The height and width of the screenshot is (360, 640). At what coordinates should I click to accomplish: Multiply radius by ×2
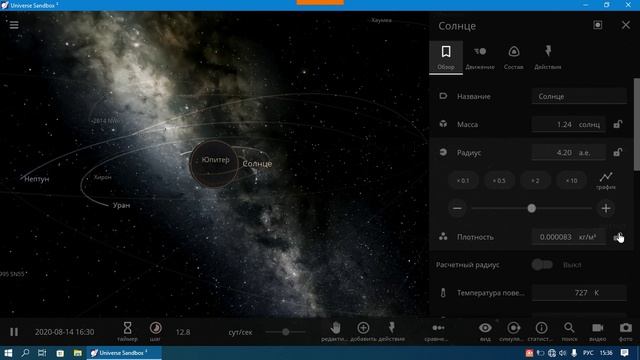(535, 180)
